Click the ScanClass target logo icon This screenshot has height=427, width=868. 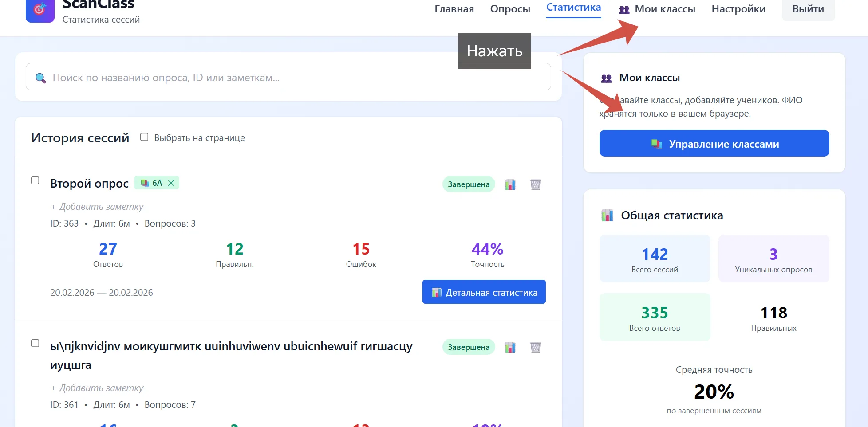[40, 9]
